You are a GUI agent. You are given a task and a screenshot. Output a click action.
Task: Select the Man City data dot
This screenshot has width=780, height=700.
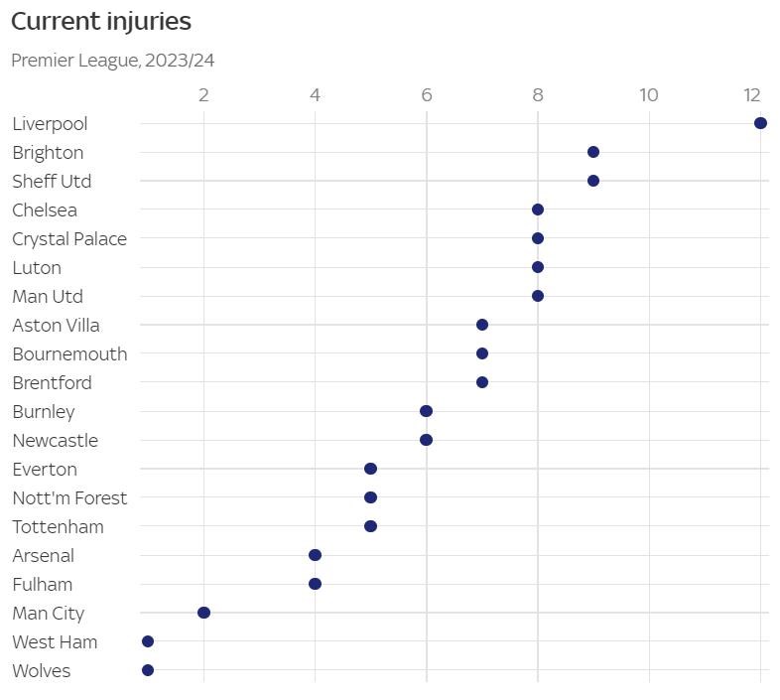pos(203,613)
